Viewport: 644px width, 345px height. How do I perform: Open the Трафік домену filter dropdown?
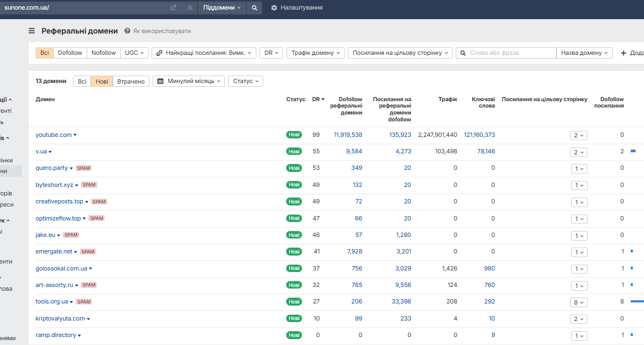pyautogui.click(x=315, y=53)
